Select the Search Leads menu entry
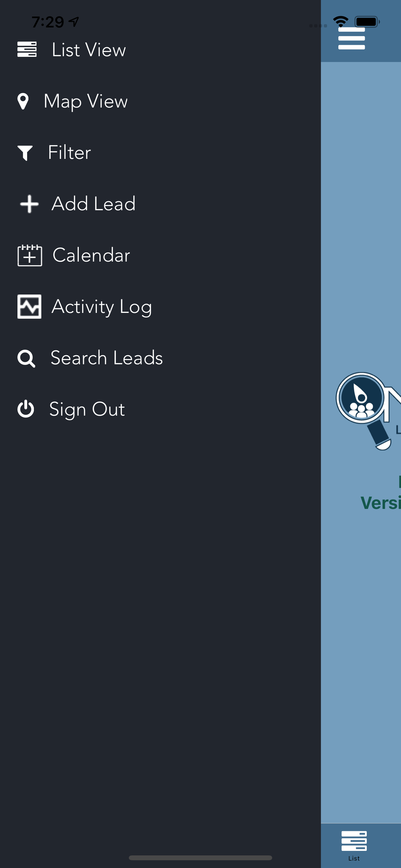The height and width of the screenshot is (868, 401). click(107, 357)
